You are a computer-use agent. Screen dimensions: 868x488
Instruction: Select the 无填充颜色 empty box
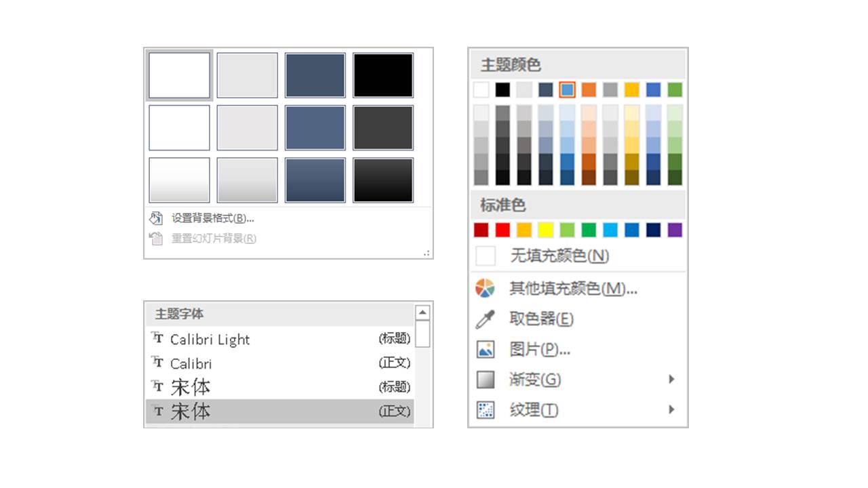coord(486,256)
